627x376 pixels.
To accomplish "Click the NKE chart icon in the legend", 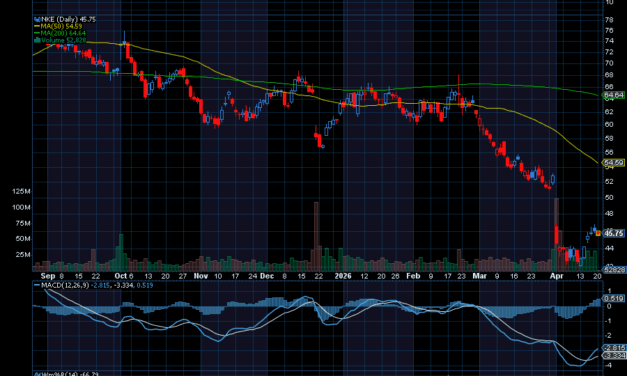I will click(x=37, y=19).
